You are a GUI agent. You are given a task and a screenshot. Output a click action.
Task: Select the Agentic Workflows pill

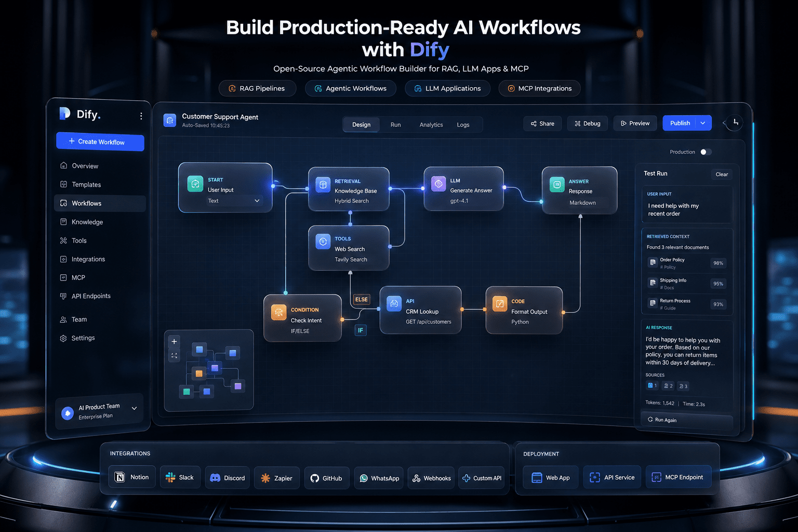[x=351, y=88]
